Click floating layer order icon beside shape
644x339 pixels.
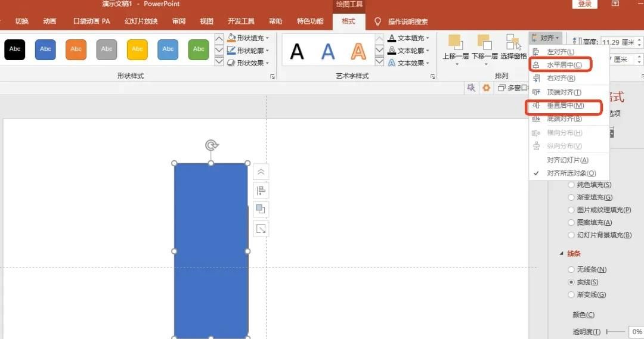pyautogui.click(x=261, y=209)
